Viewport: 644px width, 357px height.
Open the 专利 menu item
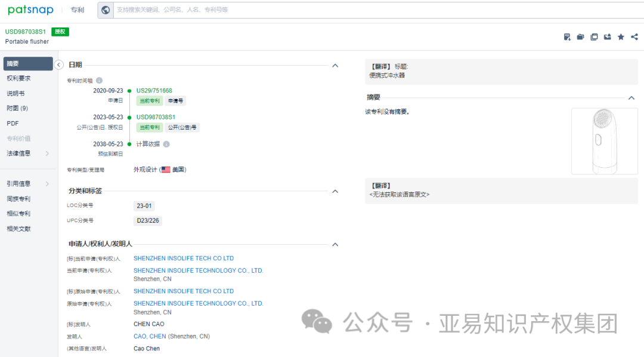coord(77,10)
